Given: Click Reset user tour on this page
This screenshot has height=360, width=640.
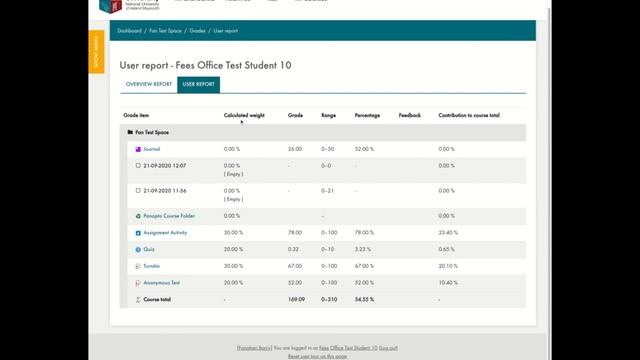Looking at the screenshot, I should (317, 356).
